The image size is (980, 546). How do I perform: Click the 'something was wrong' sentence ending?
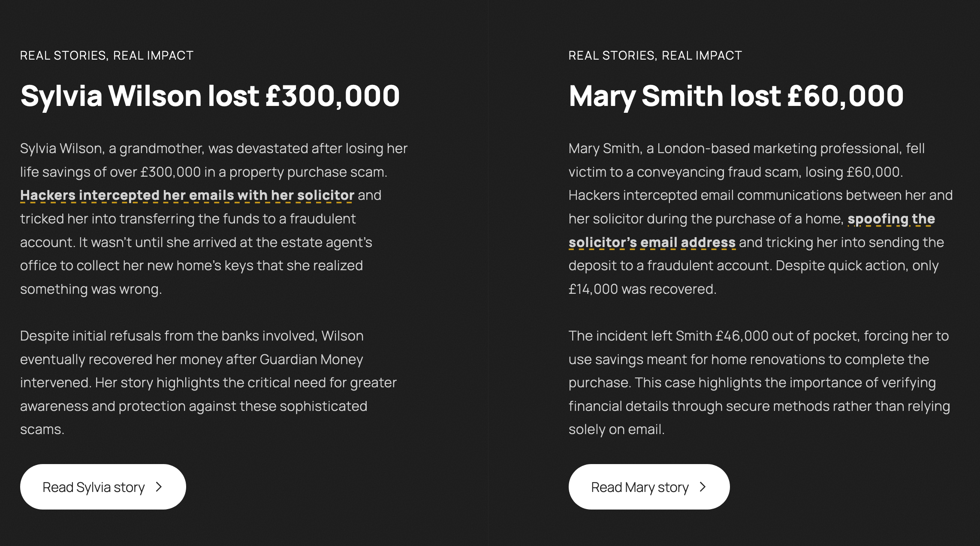point(90,290)
